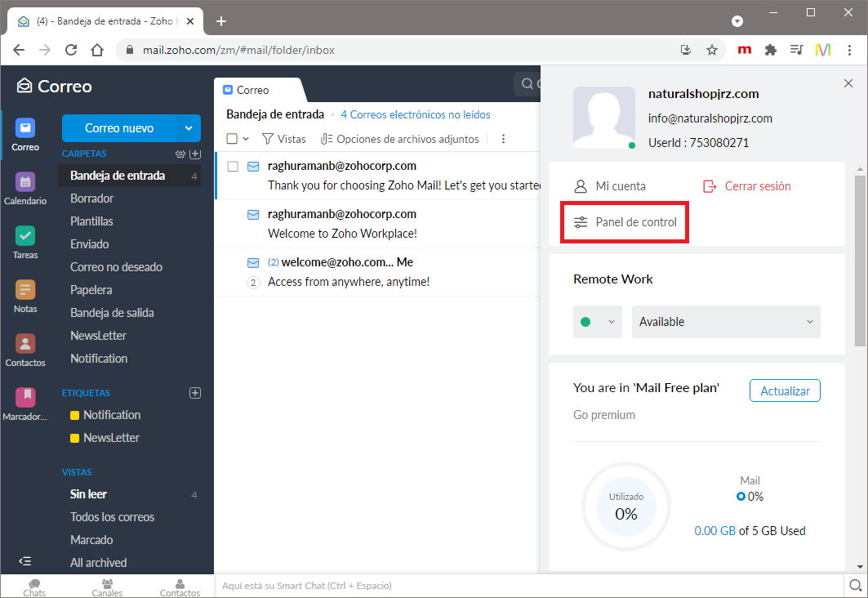Tick the select-all emails checkbox
The height and width of the screenshot is (598, 868).
(233, 139)
